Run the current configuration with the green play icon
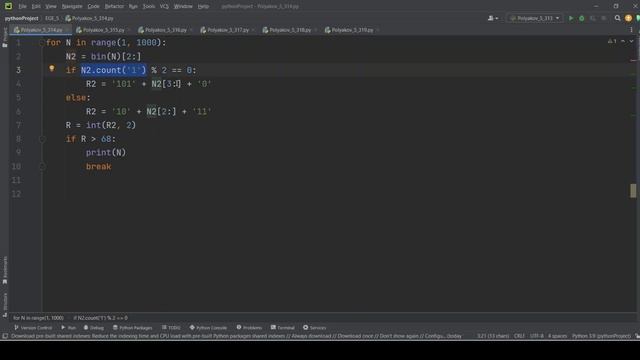 571,18
